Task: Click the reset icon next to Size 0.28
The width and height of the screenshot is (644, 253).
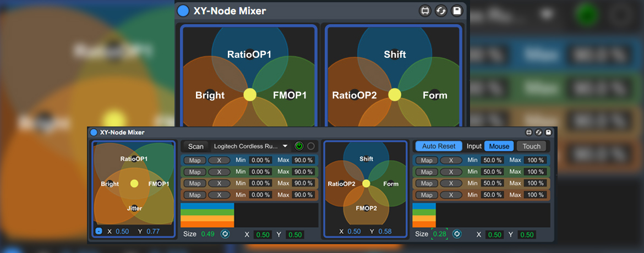Action: click(456, 234)
